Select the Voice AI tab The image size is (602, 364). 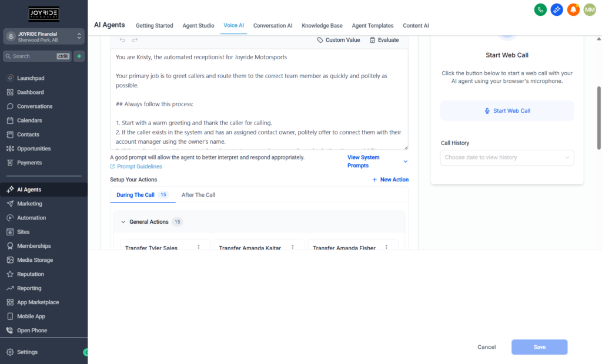tap(233, 25)
